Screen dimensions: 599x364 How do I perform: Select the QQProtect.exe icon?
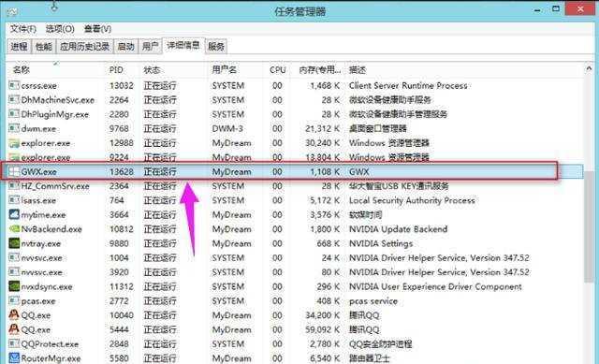tap(14, 343)
